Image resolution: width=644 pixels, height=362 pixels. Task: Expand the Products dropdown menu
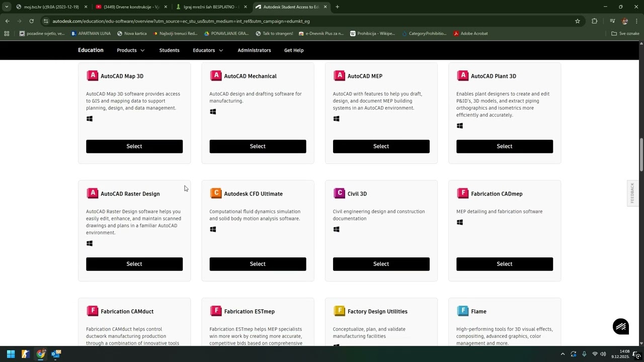click(131, 50)
